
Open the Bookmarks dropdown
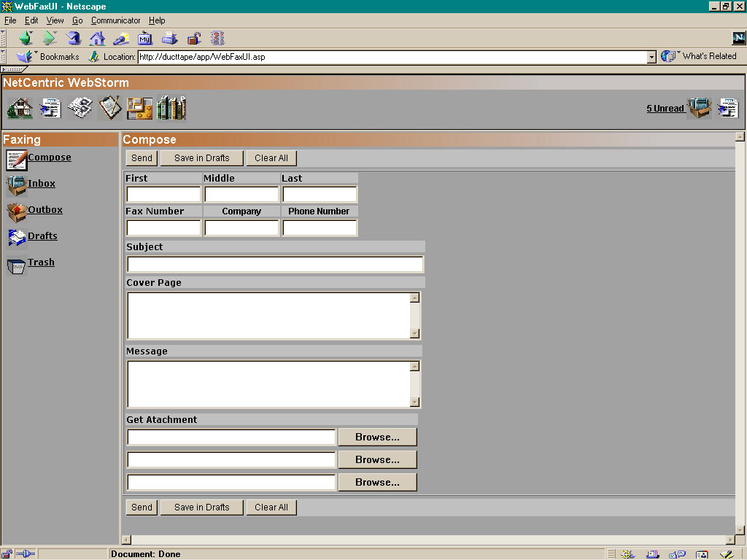tap(49, 57)
